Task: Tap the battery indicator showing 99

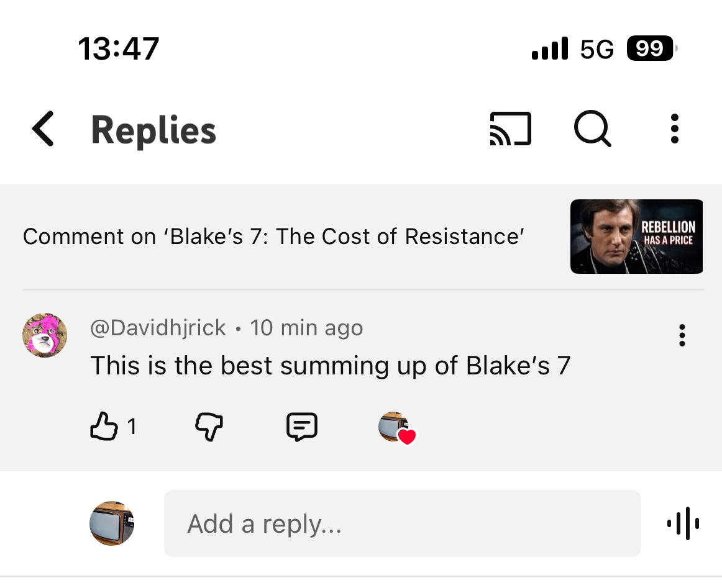Action: tap(651, 48)
